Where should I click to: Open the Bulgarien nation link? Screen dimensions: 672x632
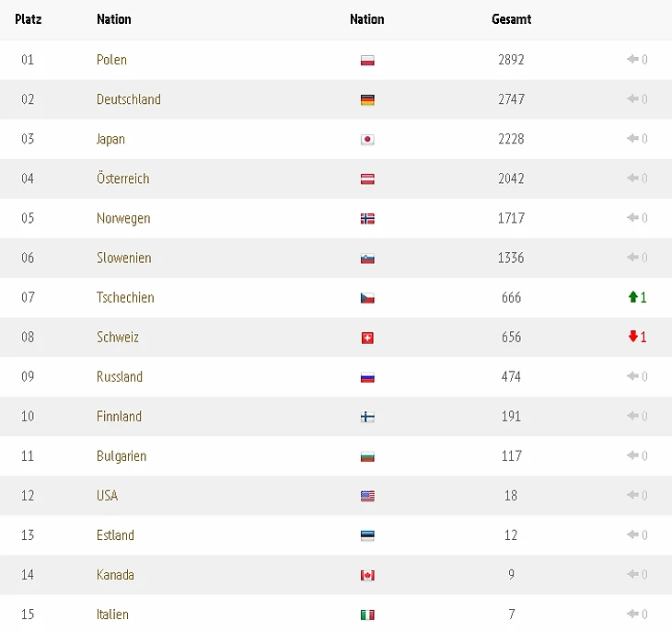click(x=121, y=455)
